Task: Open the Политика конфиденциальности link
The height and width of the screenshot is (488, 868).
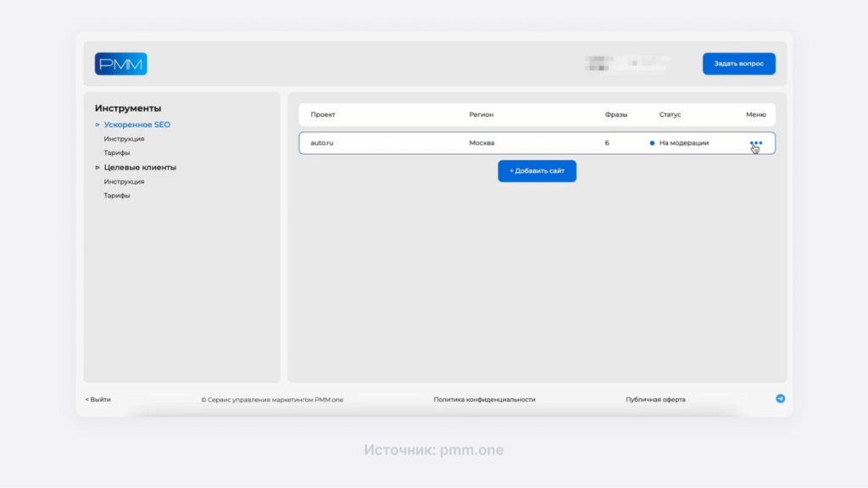Action: (x=484, y=400)
